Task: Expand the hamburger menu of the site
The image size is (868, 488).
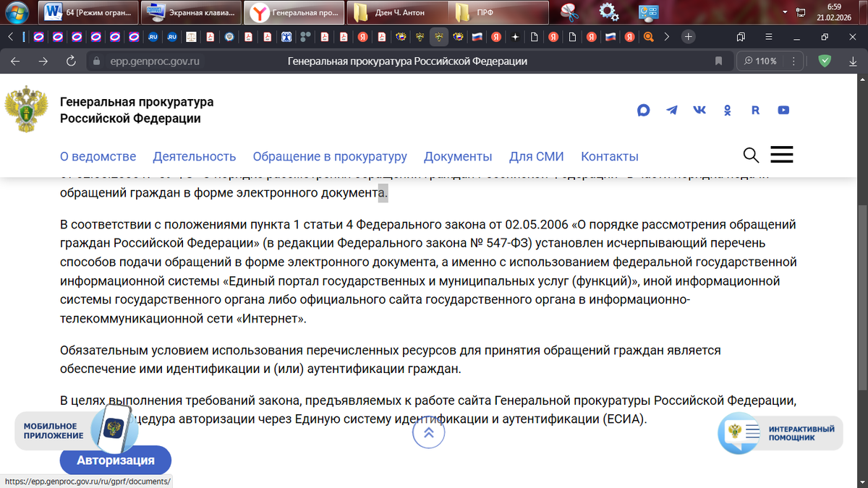Action: tap(782, 154)
